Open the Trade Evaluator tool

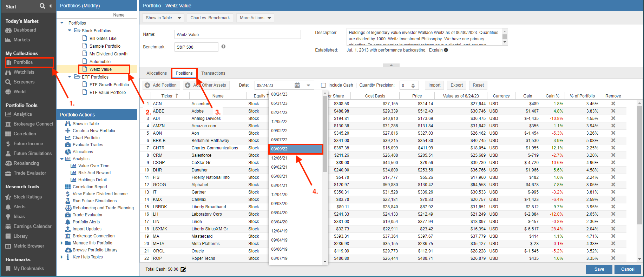[x=29, y=173]
